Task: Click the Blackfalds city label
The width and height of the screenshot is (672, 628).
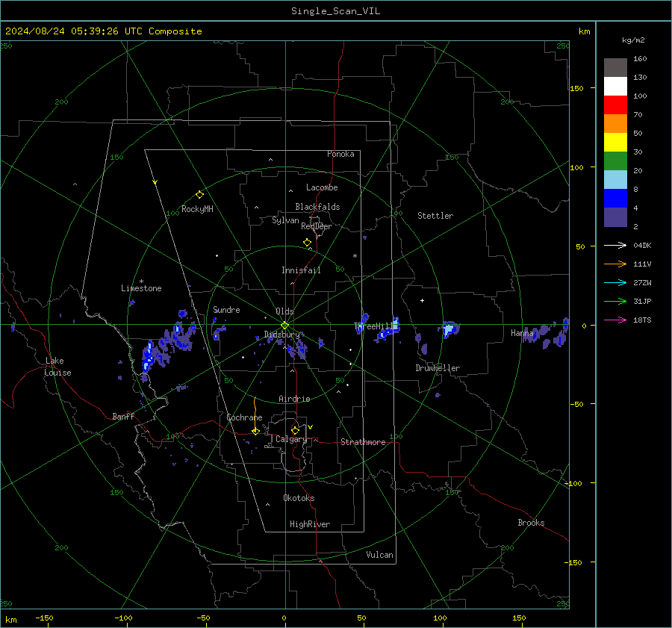Action: coord(317,207)
